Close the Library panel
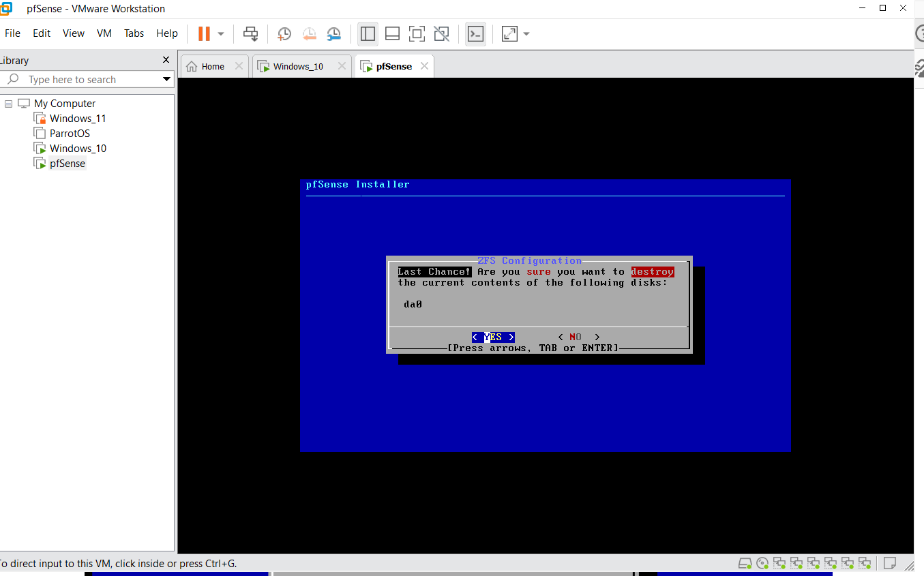 pos(166,60)
